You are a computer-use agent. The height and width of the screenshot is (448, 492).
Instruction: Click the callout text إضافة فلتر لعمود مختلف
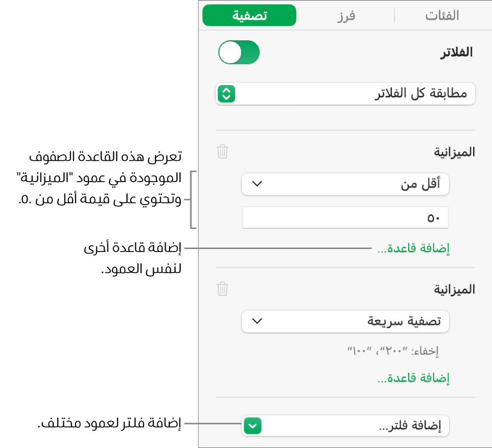[111, 423]
